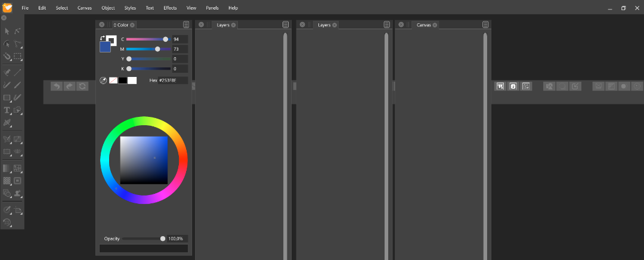Click the Hex color value field
Viewport: 644px width, 260px height.
[x=173, y=81]
